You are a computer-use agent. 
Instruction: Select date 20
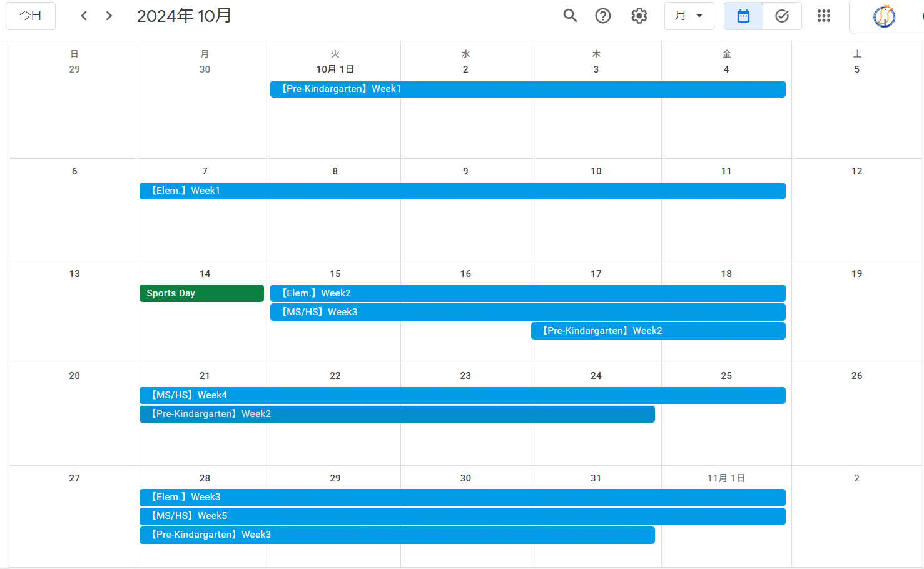coord(74,376)
